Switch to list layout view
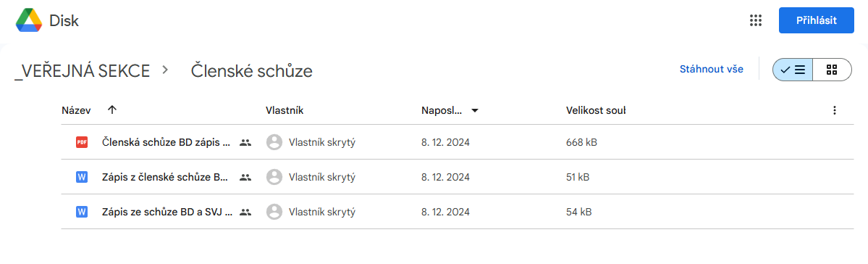 (x=793, y=70)
